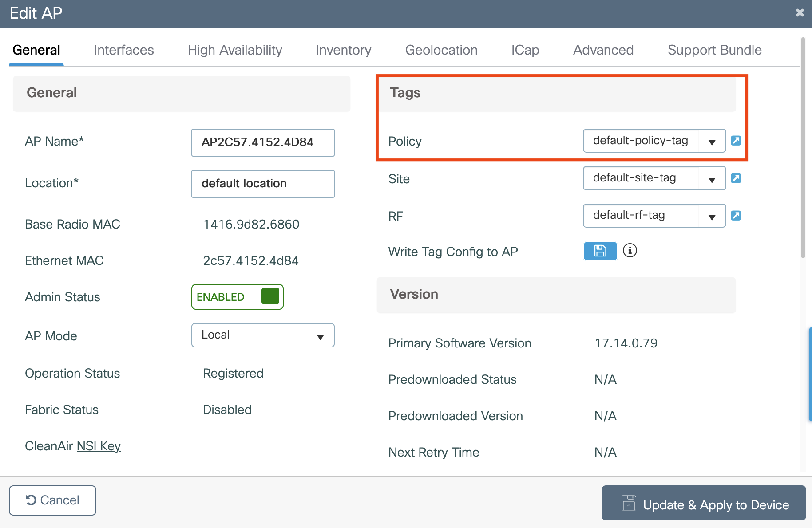Open the Support Bundle tab
The image size is (812, 528).
click(714, 50)
